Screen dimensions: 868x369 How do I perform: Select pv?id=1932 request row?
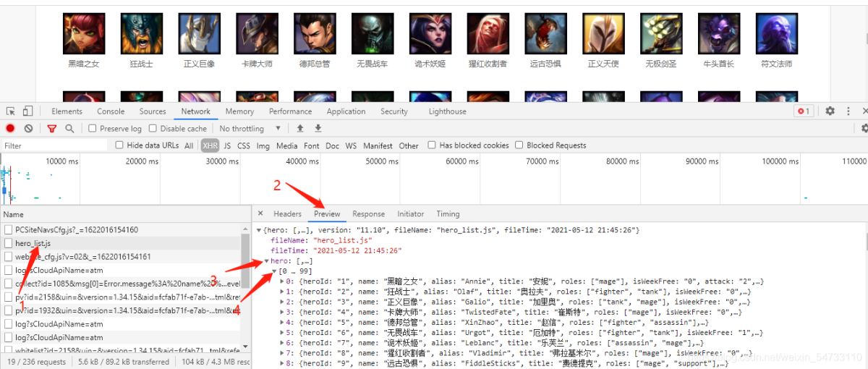click(120, 310)
